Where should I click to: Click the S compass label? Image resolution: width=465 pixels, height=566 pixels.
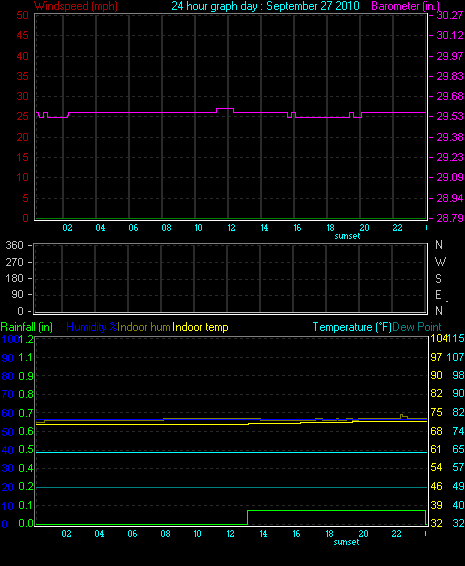(438, 279)
